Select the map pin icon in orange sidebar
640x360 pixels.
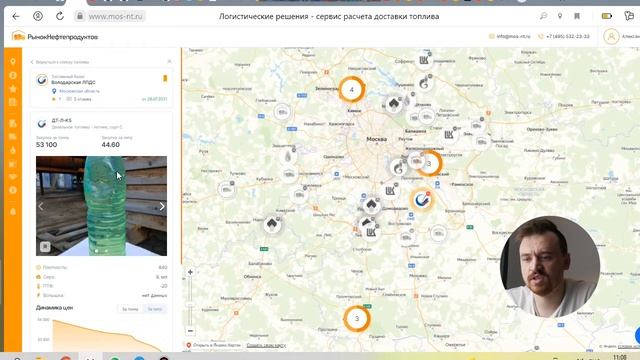13,62
